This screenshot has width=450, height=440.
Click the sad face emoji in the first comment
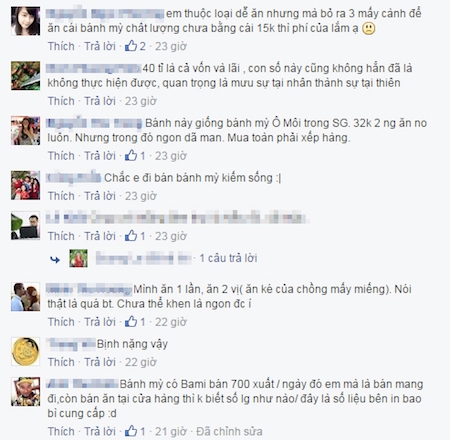[369, 29]
